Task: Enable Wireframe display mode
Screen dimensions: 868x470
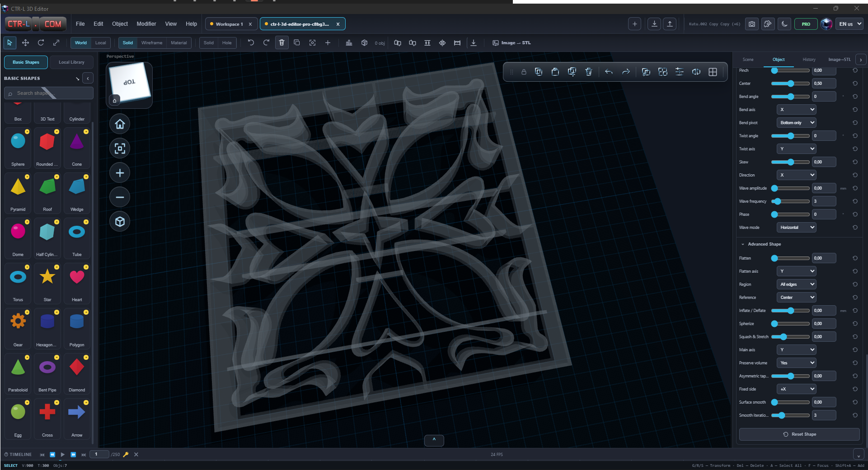Action: click(x=152, y=43)
